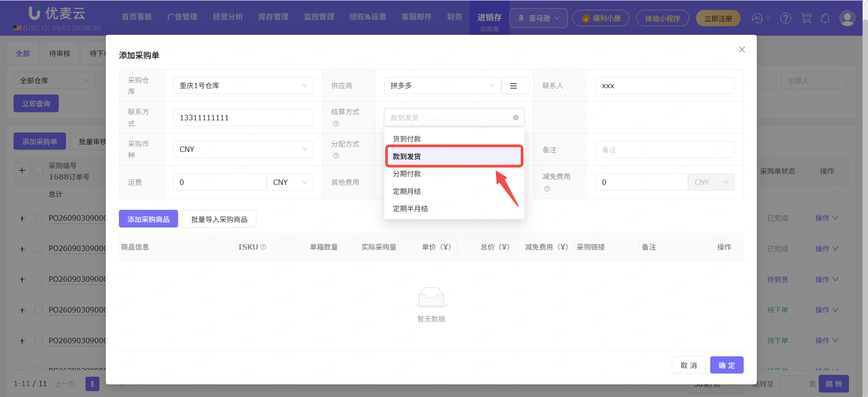Open the 减免费用 CNY dropdown
Image resolution: width=868 pixels, height=397 pixels.
711,182
